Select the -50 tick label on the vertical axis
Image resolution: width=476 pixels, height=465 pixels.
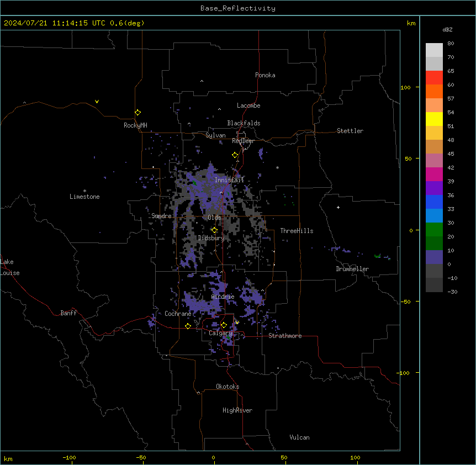tap(405, 302)
